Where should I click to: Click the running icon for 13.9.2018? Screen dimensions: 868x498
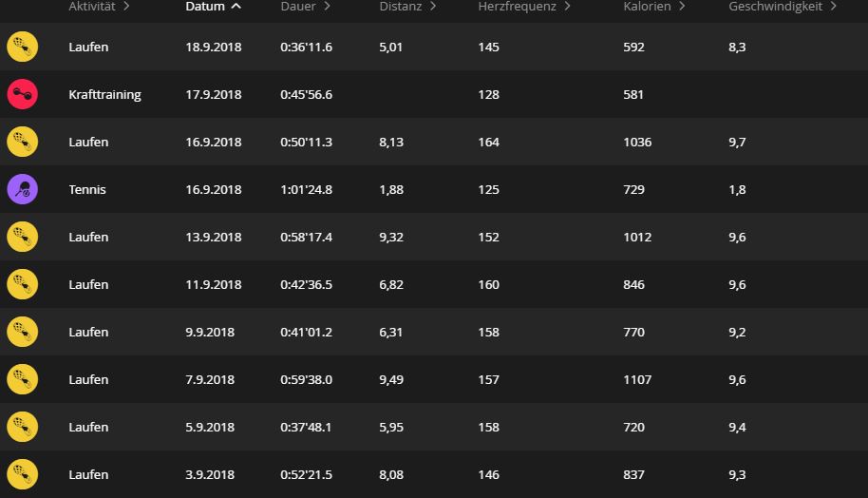pyautogui.click(x=22, y=237)
